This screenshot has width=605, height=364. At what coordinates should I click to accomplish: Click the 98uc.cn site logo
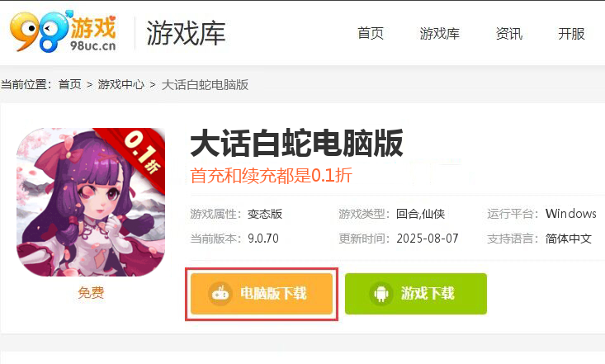tap(63, 31)
